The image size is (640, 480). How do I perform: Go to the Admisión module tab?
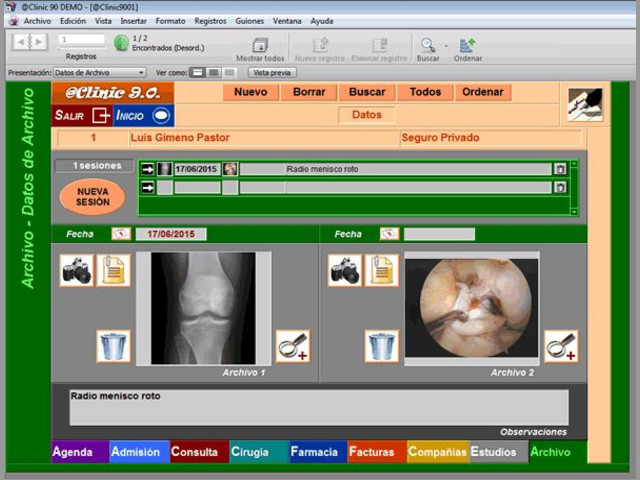click(139, 451)
